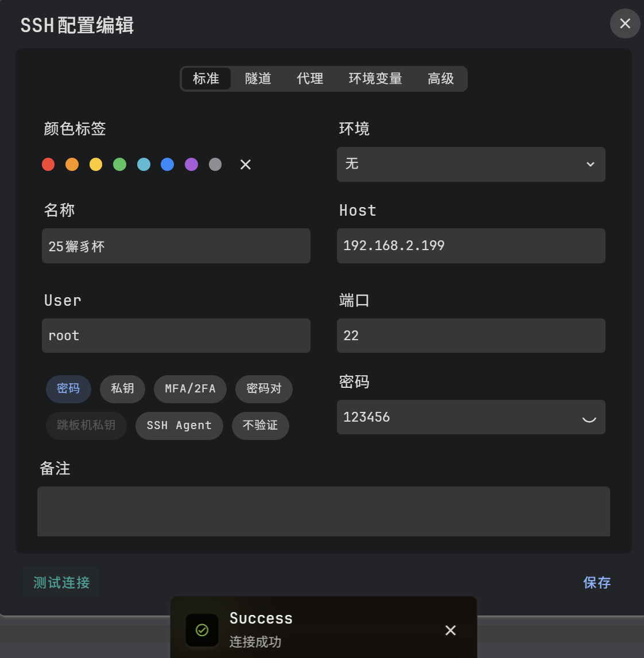Open the 环境变量 tab
The width and height of the screenshot is (644, 658).
(x=375, y=79)
